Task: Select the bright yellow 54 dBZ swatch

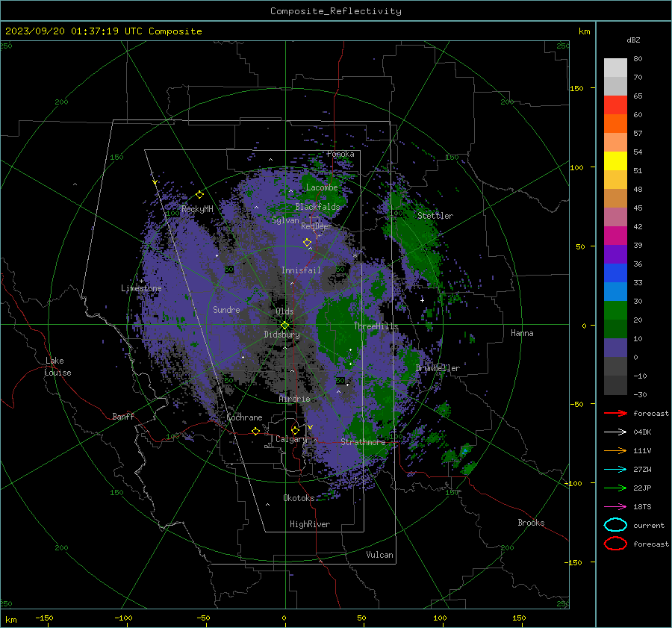Action: coord(615,161)
